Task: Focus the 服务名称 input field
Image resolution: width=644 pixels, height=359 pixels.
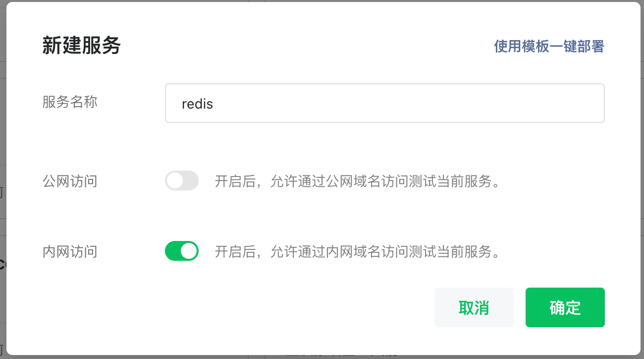Action: (384, 103)
